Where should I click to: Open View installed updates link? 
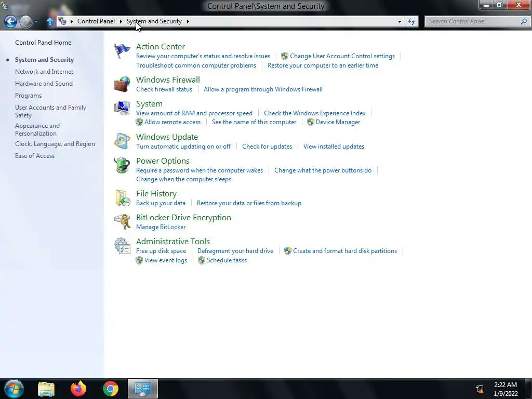coord(334,147)
